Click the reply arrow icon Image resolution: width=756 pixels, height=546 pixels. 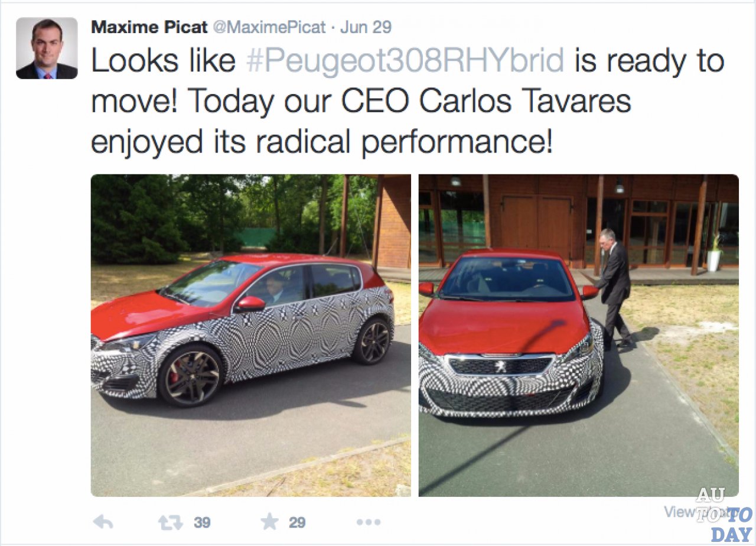(103, 522)
